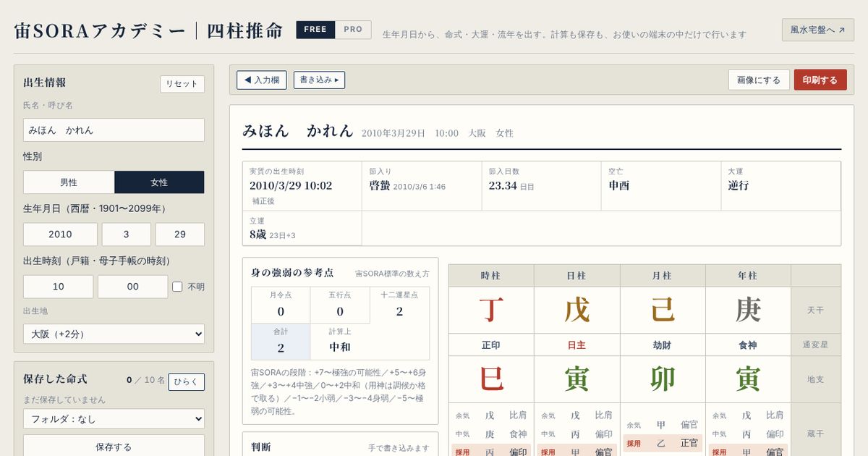Click the 食神 label under year pillar
This screenshot has width=868, height=456.
coord(748,345)
